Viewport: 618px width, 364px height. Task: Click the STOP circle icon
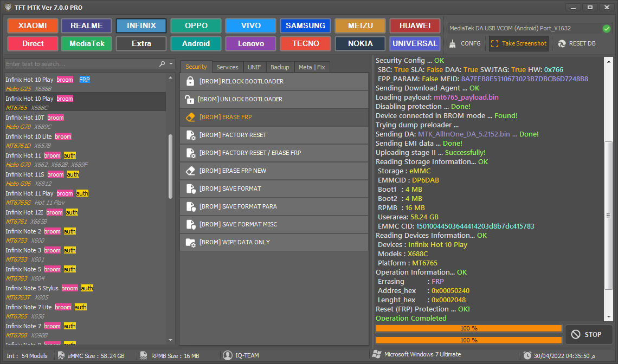(576, 334)
